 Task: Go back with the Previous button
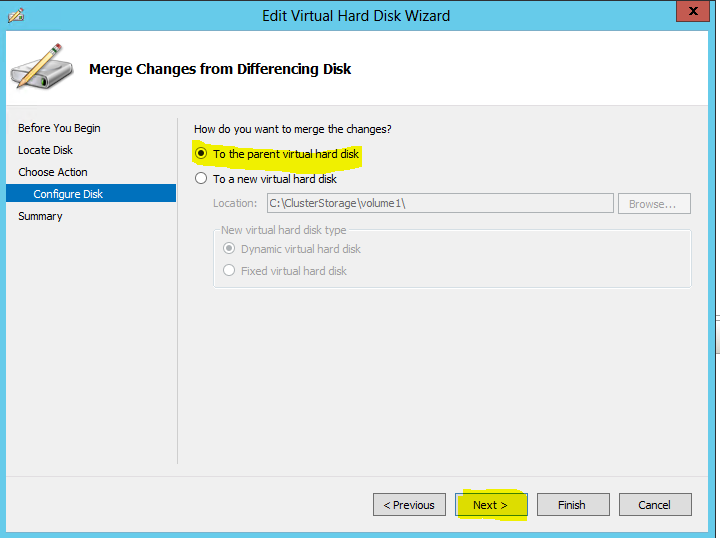[409, 505]
